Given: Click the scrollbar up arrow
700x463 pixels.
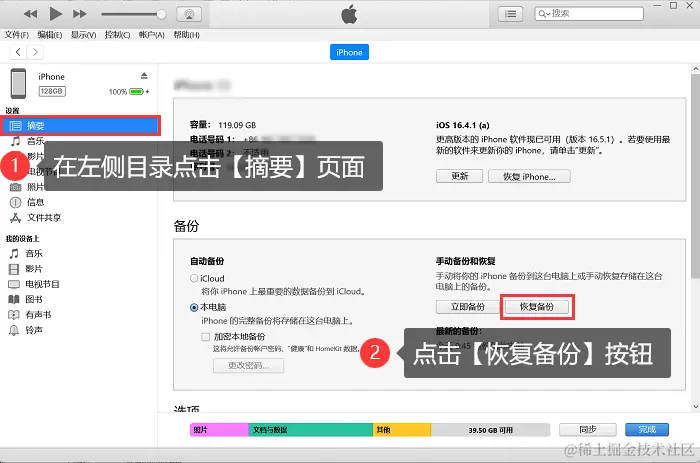Looking at the screenshot, I should point(696,69).
